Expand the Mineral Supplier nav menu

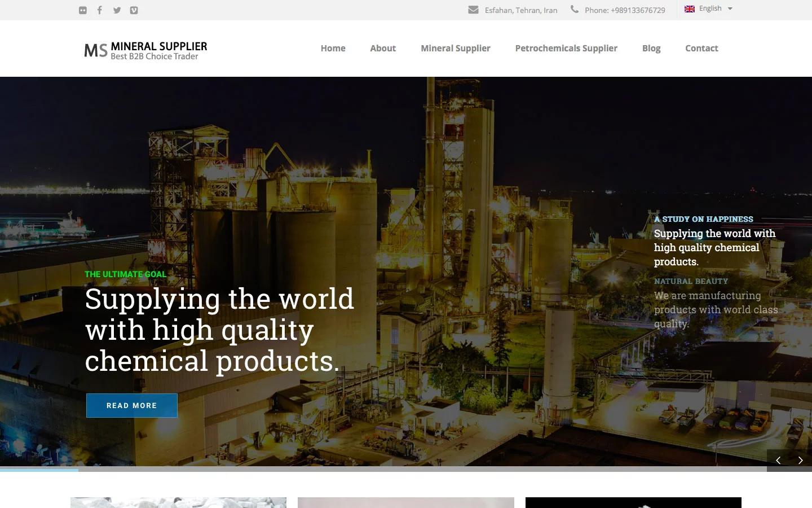click(455, 49)
